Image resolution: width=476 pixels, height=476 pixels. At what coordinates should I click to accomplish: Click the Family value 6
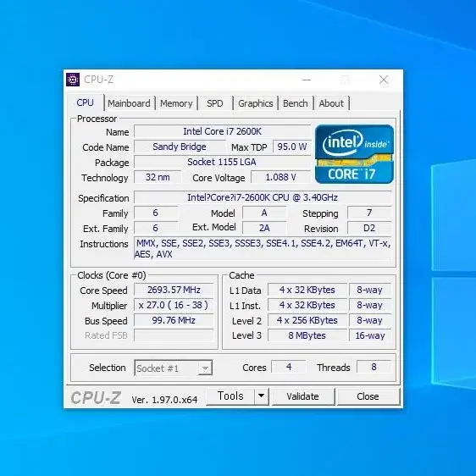(156, 213)
